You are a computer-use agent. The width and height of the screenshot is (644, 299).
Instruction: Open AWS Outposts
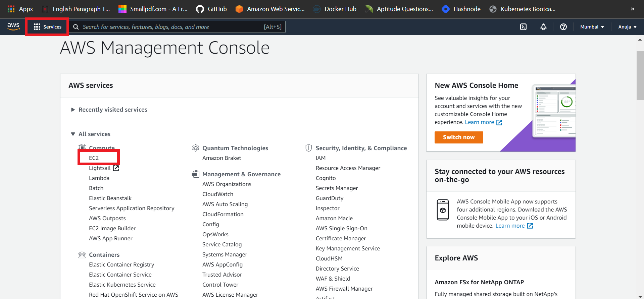click(107, 218)
